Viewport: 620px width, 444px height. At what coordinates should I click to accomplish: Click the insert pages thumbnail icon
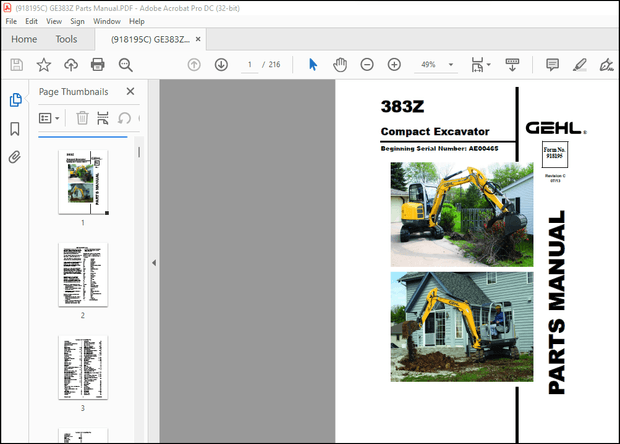(103, 118)
